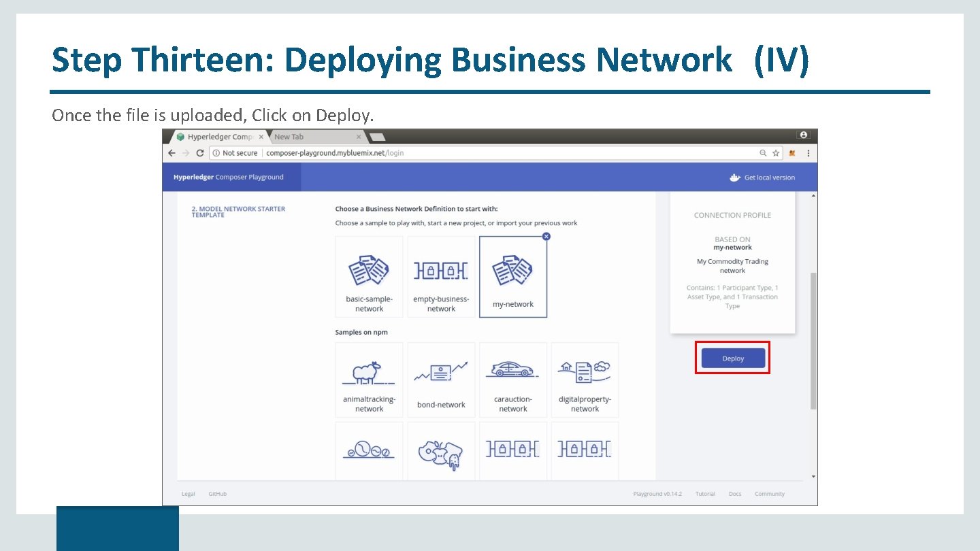
Task: Click the documents icon on my-network
Action: pos(513,271)
